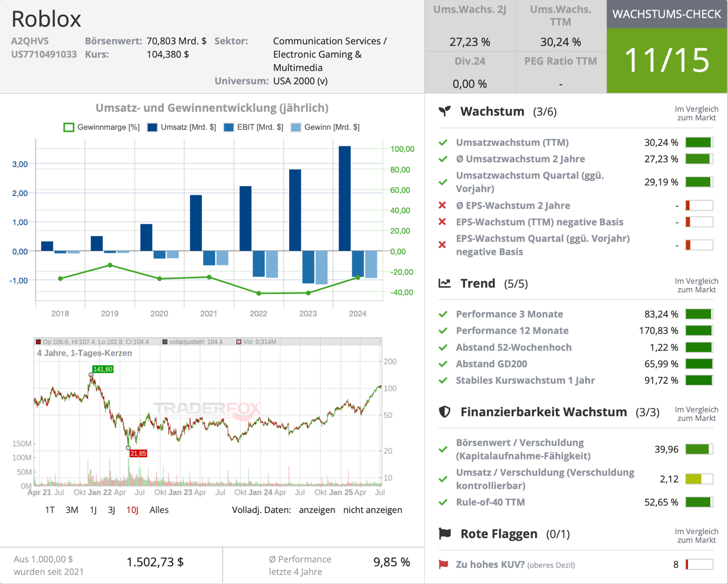
Task: Set chart range to 3M
Action: pos(72,510)
